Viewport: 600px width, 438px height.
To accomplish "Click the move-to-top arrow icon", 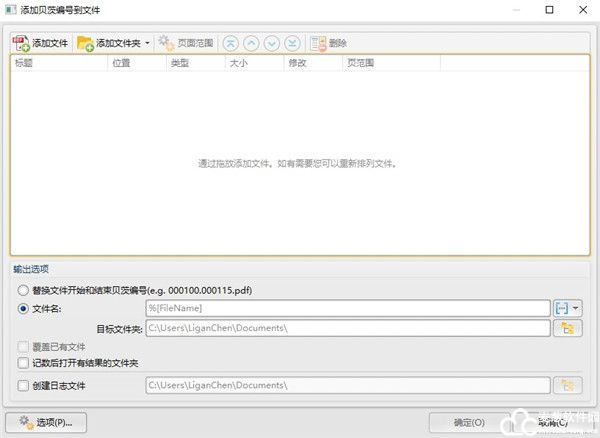I will [231, 44].
